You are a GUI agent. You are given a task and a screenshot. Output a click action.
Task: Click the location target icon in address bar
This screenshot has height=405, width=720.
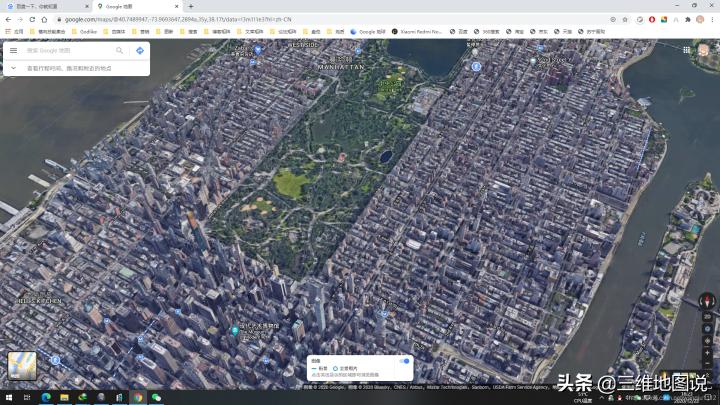tap(613, 19)
